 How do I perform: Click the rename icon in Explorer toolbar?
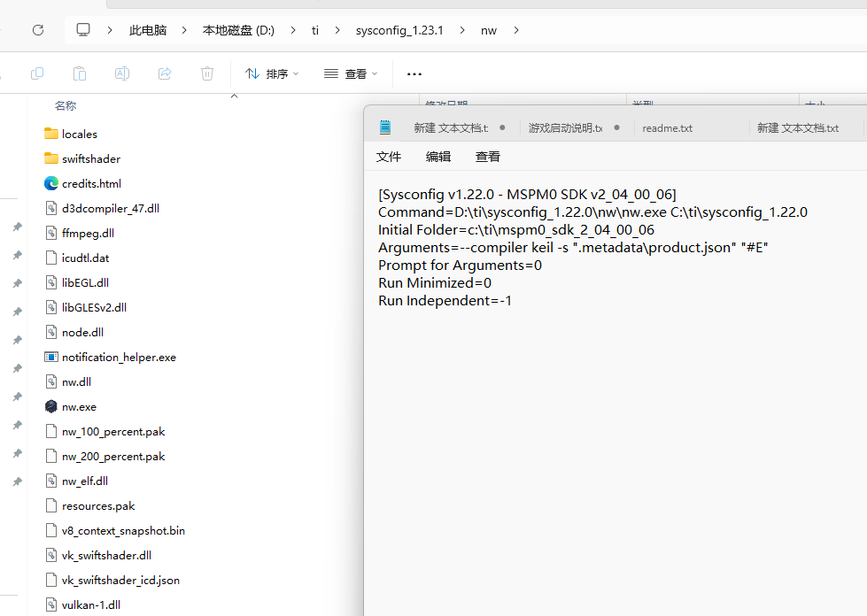point(122,73)
